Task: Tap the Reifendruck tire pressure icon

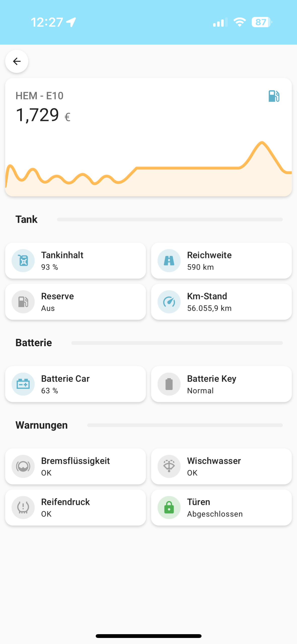Action: [x=23, y=507]
